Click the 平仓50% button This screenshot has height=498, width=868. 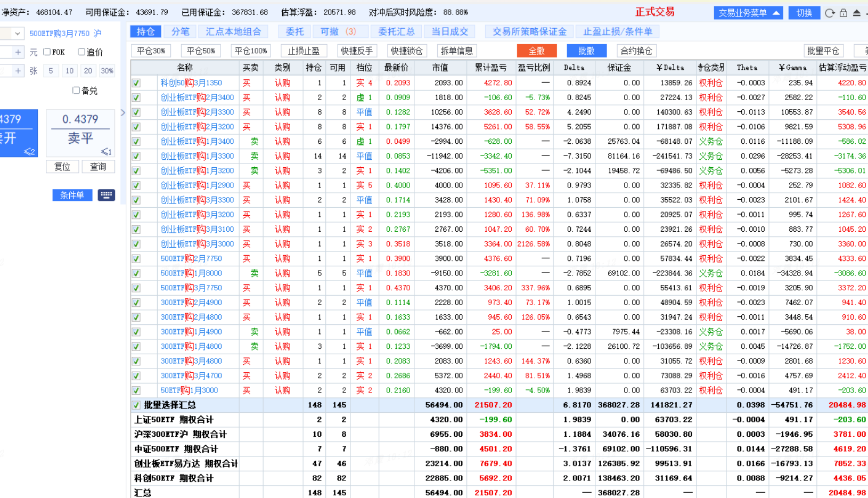point(201,51)
